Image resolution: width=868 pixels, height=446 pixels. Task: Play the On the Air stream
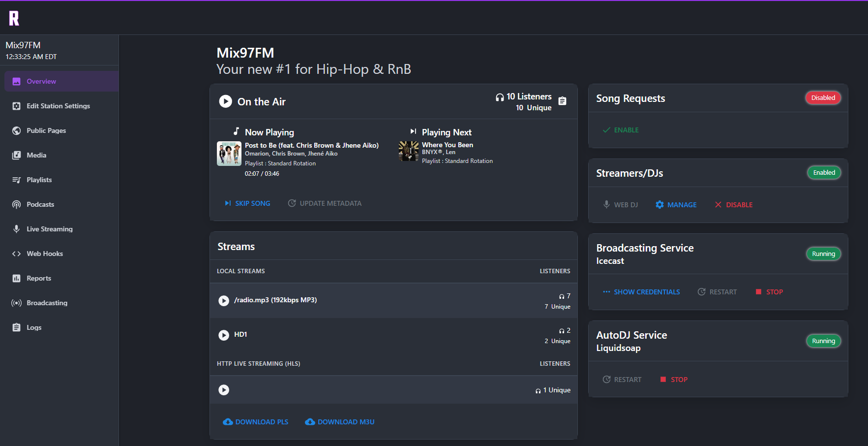(225, 101)
